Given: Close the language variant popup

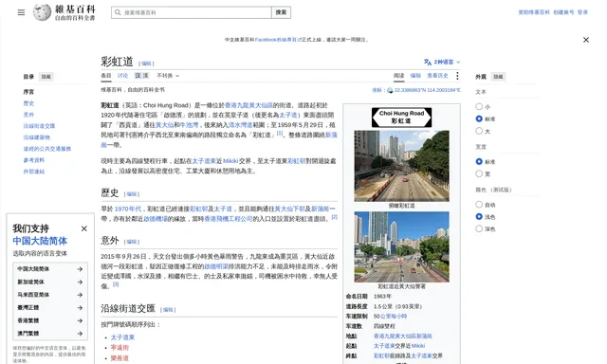Looking at the screenshot, I should (x=84, y=228).
